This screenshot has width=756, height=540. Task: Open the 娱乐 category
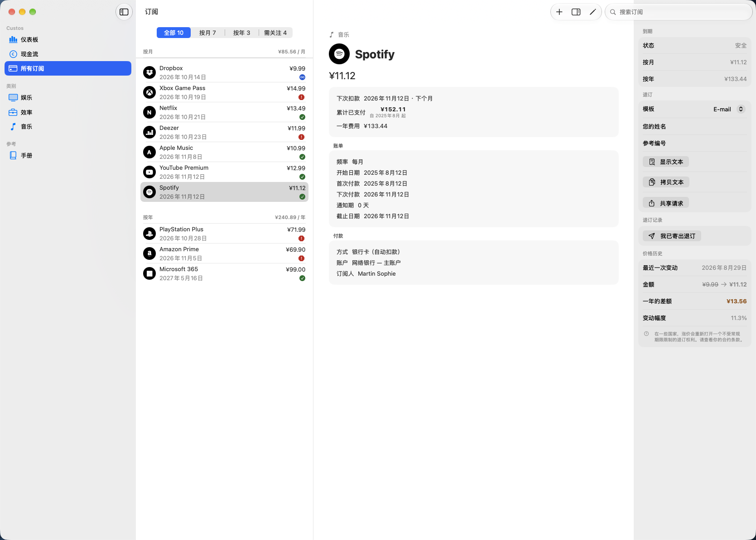68,97
